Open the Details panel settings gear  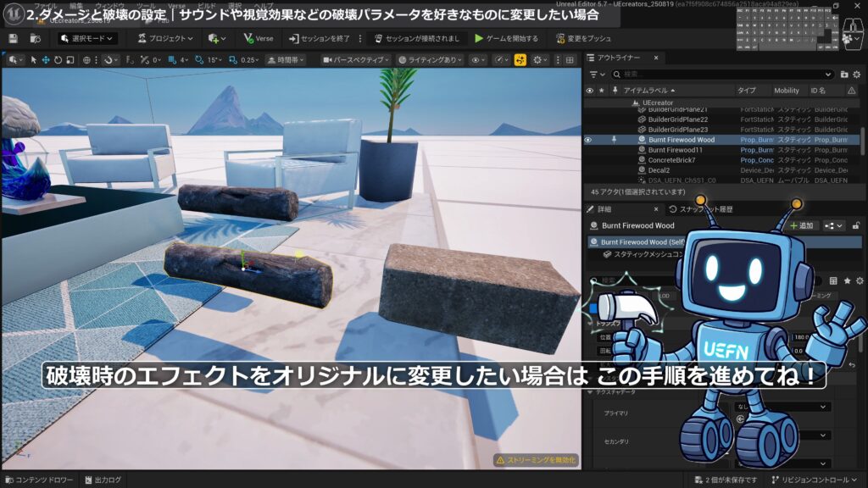pos(860,281)
